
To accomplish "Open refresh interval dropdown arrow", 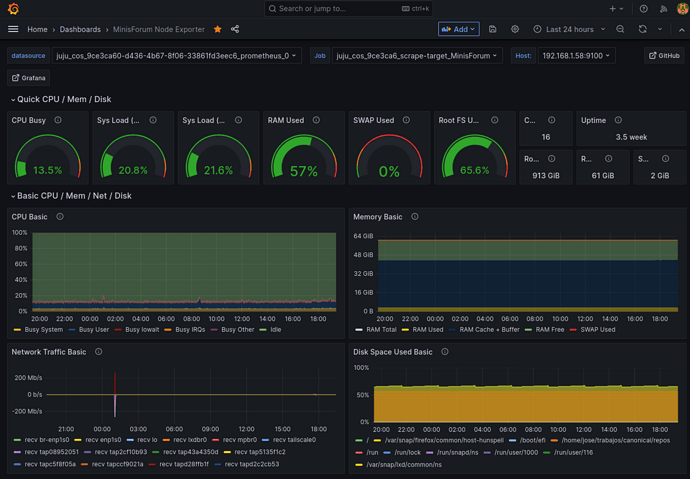I will 660,29.
